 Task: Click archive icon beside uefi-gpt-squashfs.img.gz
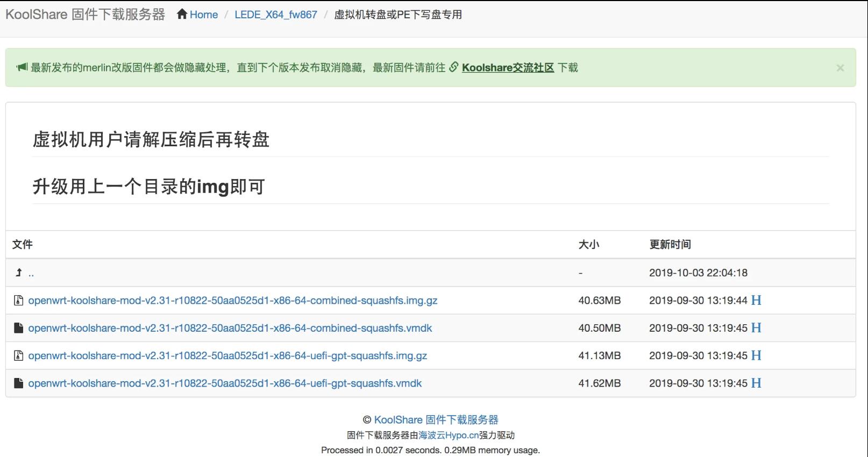click(19, 355)
